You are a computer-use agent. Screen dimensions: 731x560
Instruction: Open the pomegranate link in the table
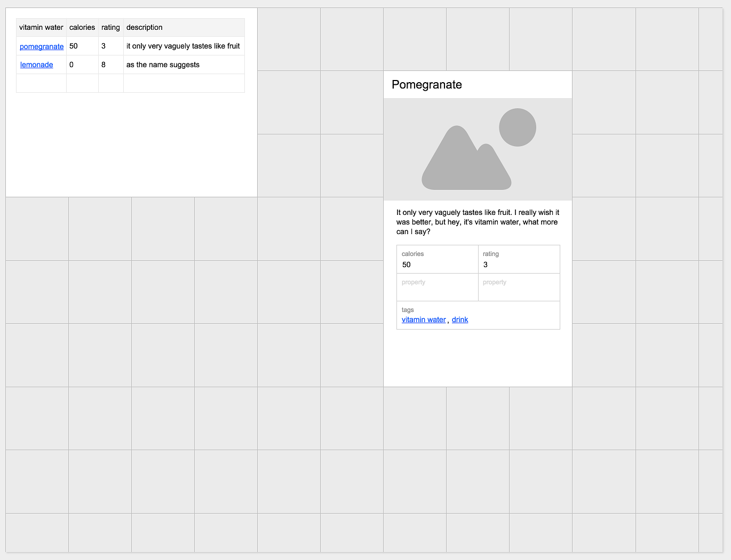click(41, 46)
